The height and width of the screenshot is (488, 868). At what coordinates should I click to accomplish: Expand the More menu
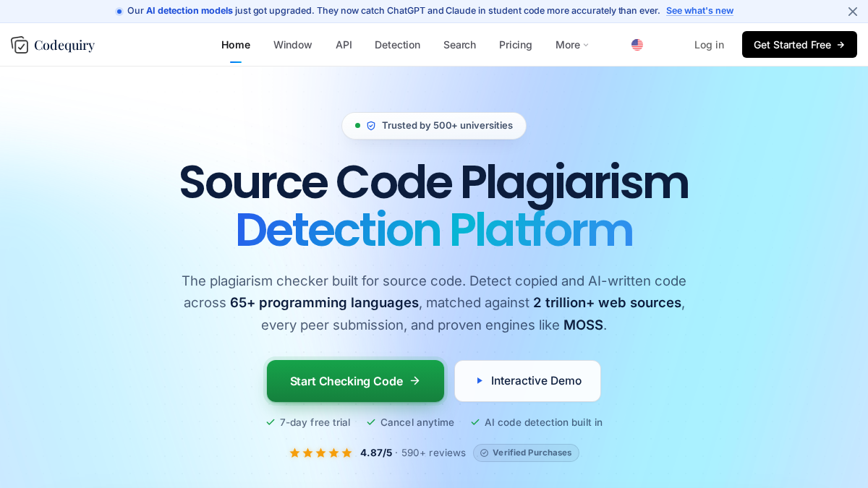point(572,45)
